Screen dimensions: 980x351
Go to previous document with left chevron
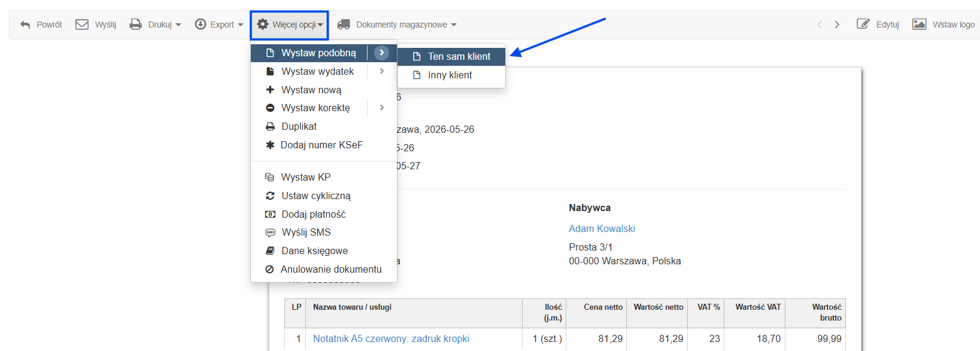[820, 25]
